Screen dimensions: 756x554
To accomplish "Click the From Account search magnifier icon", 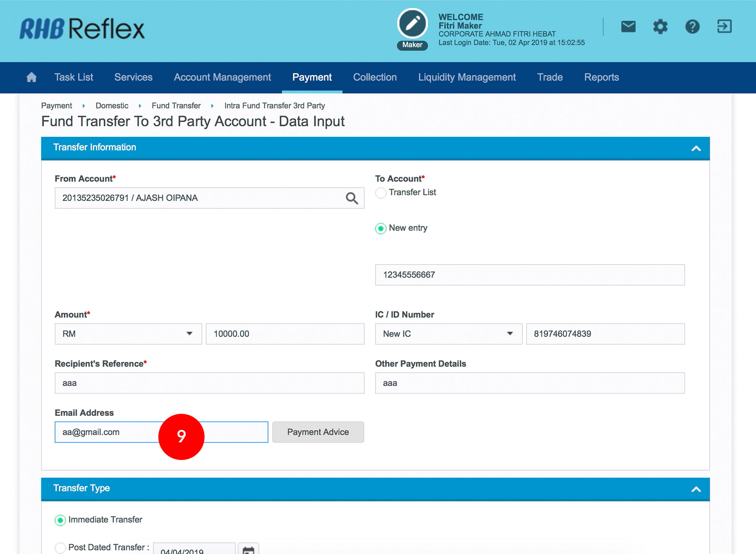I will (352, 198).
